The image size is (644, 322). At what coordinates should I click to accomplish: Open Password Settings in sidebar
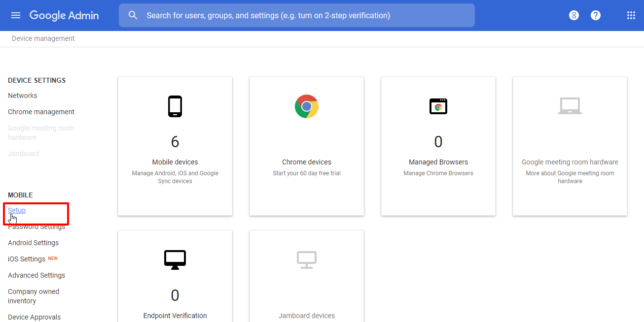point(36,226)
